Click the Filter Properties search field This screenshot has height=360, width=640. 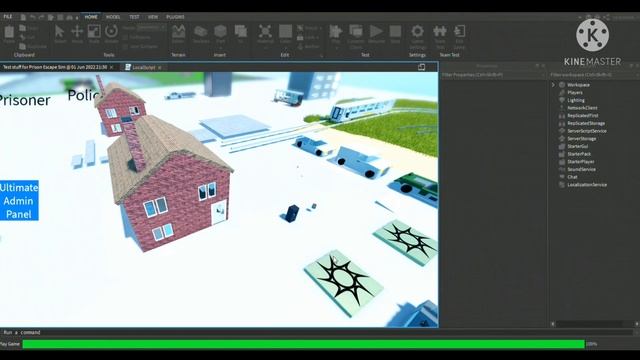(x=492, y=75)
